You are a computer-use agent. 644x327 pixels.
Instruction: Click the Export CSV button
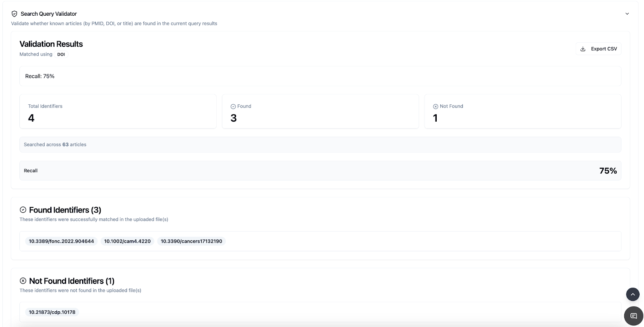click(598, 49)
